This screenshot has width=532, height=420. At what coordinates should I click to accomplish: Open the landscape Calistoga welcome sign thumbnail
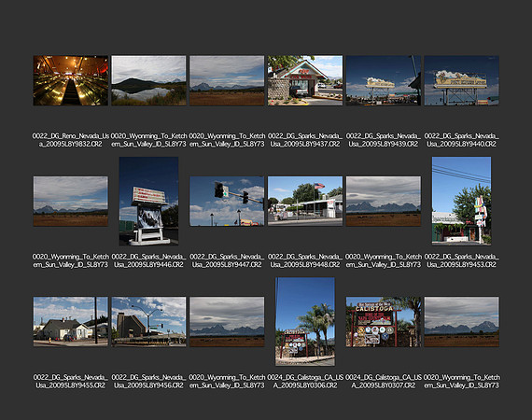(x=384, y=322)
